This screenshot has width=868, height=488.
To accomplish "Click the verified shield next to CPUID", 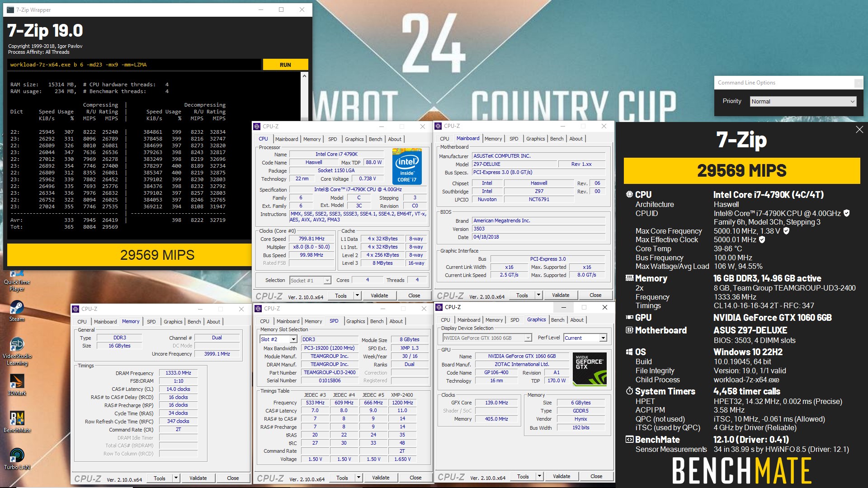I will pyautogui.click(x=847, y=213).
